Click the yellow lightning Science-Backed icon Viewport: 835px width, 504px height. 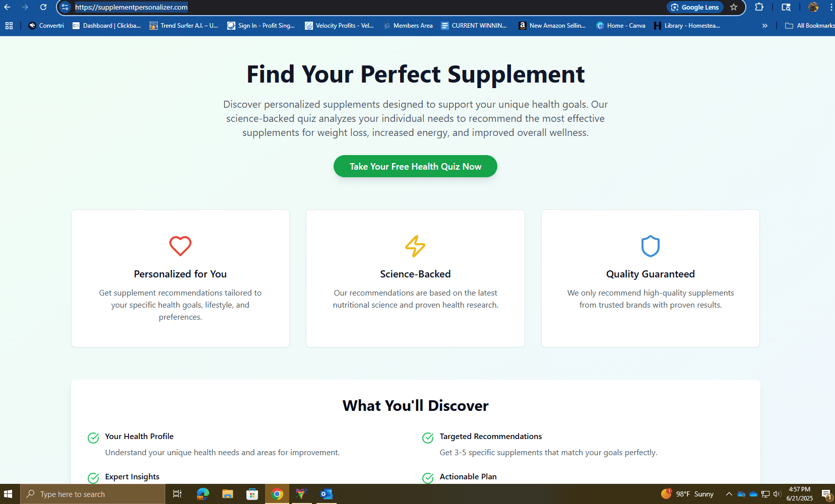415,246
